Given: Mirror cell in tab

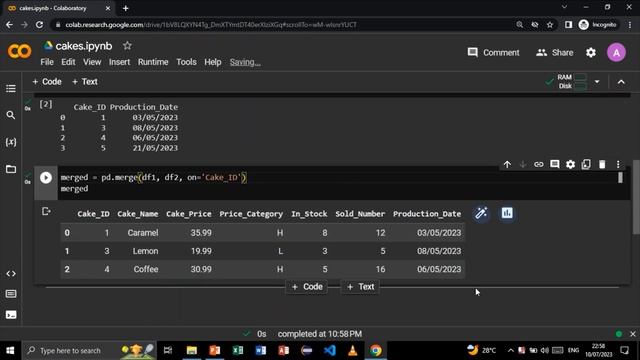Looking at the screenshot, I should click(x=586, y=164).
